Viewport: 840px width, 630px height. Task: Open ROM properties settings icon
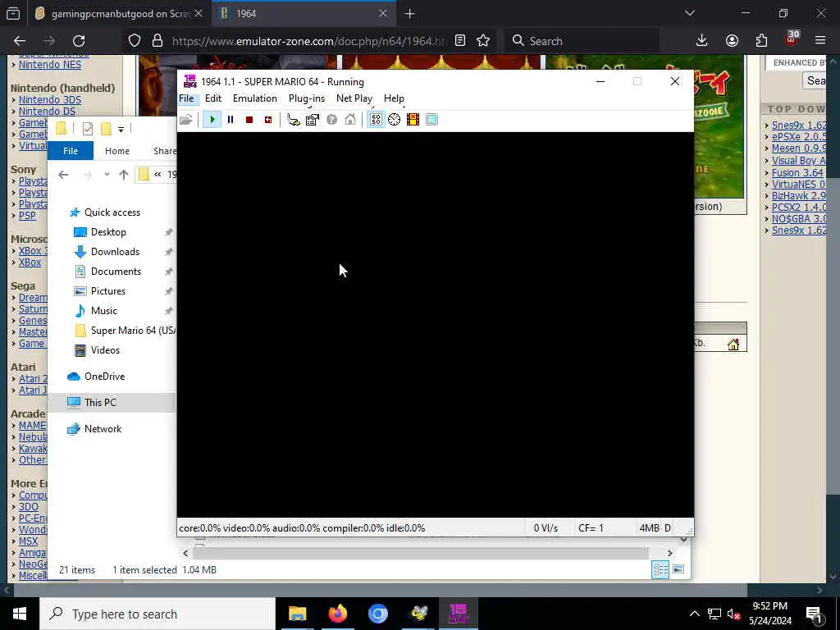313,120
